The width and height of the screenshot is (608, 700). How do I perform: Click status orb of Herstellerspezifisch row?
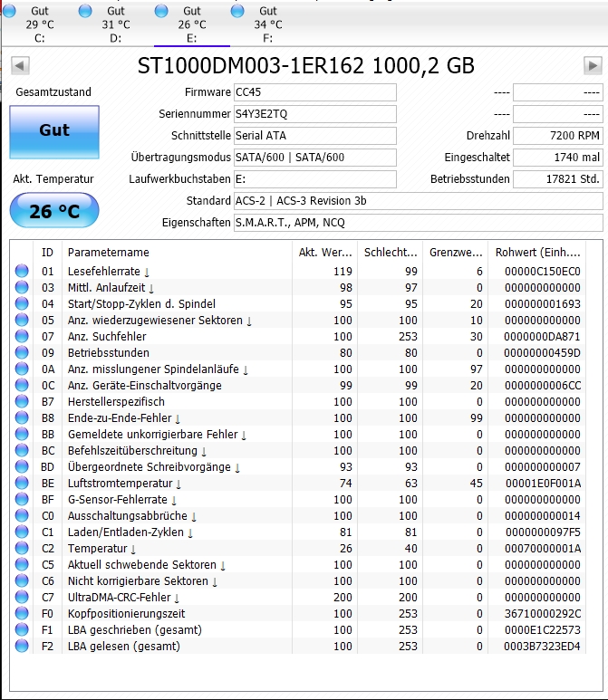click(22, 401)
